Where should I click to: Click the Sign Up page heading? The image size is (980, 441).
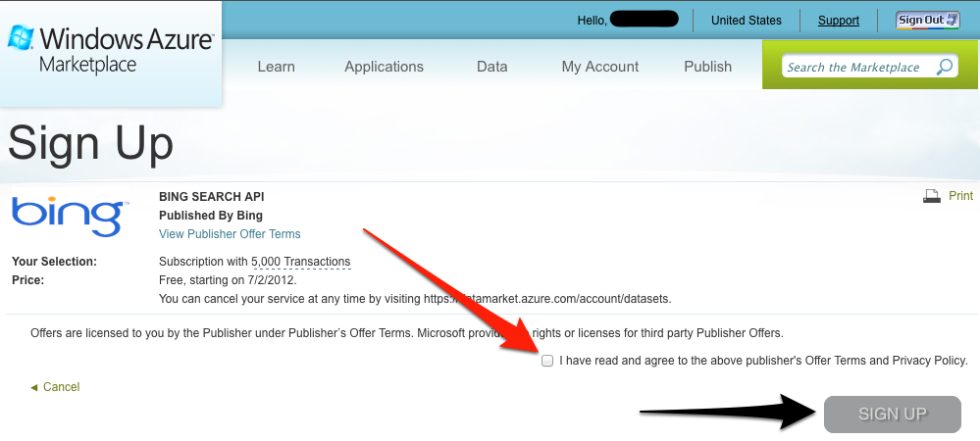90,143
